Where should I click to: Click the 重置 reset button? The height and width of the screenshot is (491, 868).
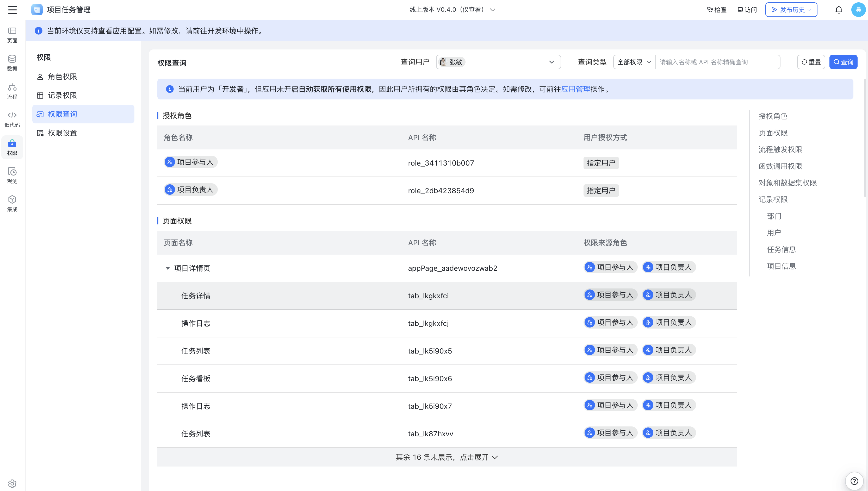pos(811,62)
